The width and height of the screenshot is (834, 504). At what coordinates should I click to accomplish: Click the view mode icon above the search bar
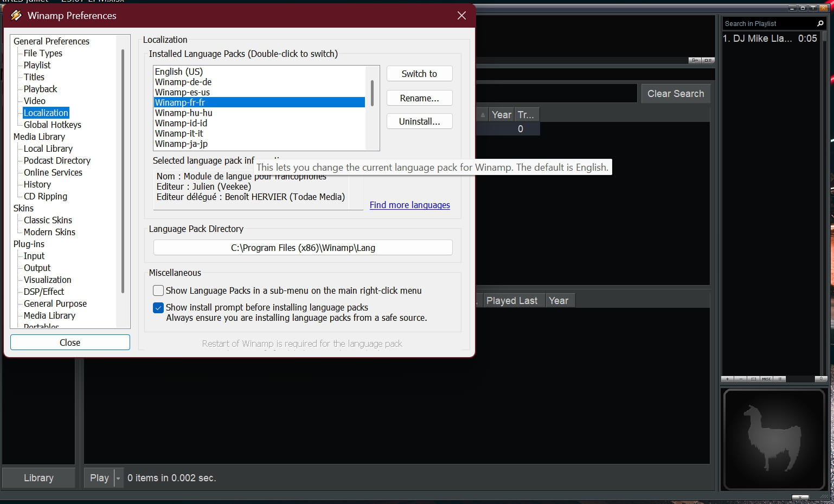click(x=708, y=60)
